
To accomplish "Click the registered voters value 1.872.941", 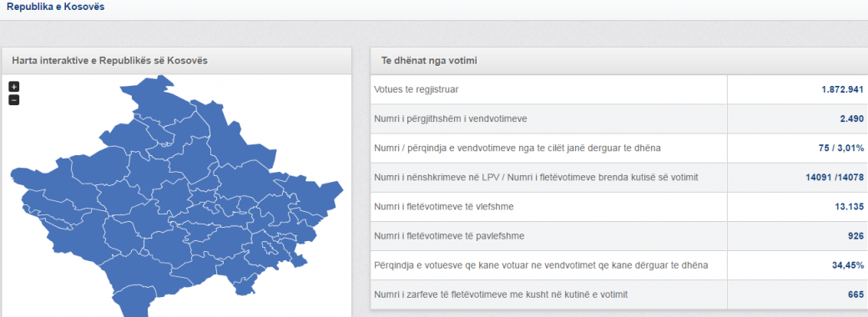I will click(842, 89).
